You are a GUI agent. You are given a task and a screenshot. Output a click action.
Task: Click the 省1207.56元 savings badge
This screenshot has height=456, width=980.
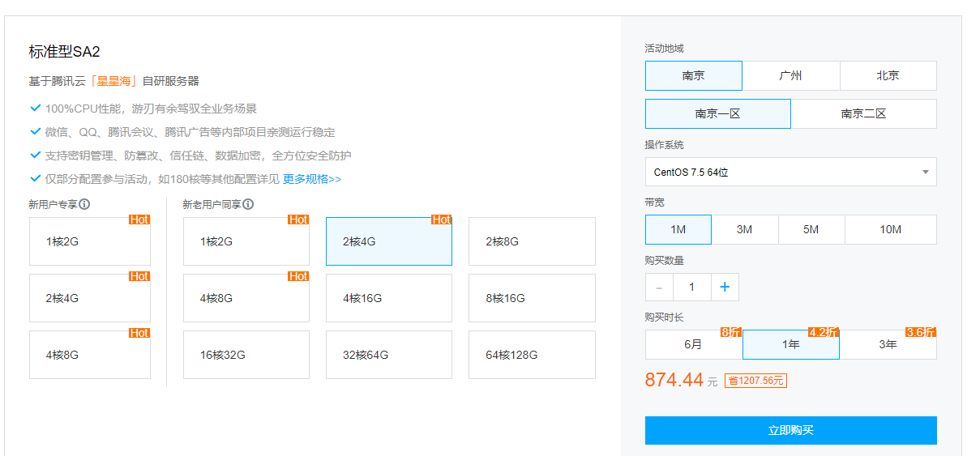point(755,381)
